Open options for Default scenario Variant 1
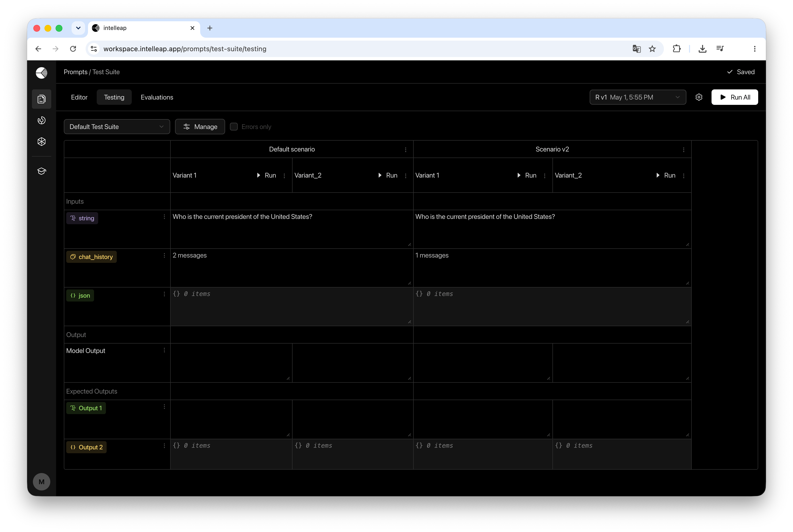Image resolution: width=793 pixels, height=532 pixels. coord(284,175)
